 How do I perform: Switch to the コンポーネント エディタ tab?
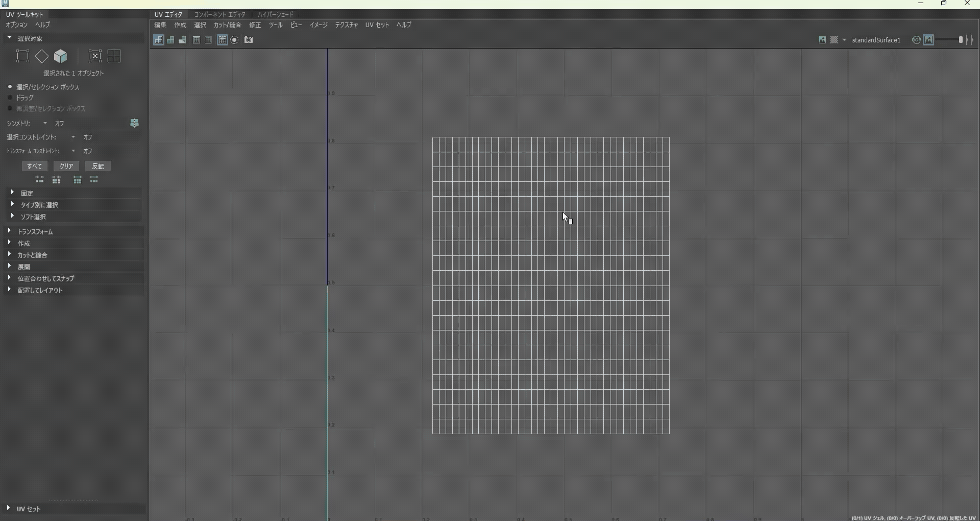pos(220,14)
